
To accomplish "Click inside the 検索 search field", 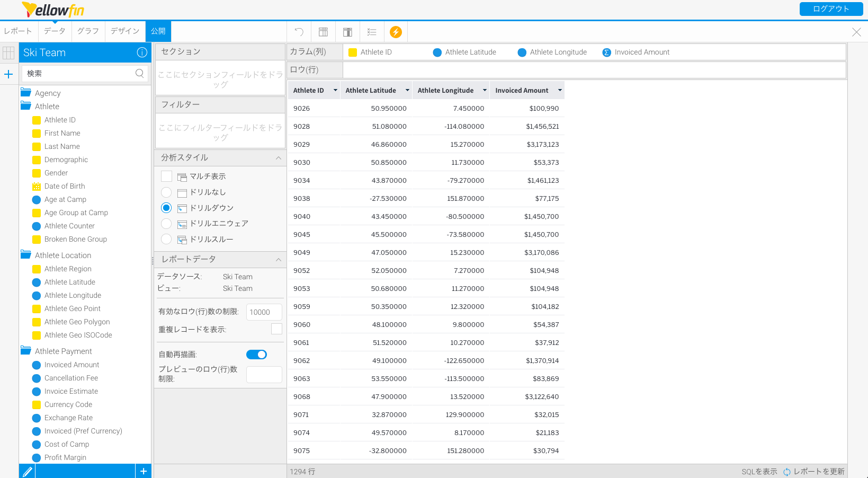I will tap(79, 73).
